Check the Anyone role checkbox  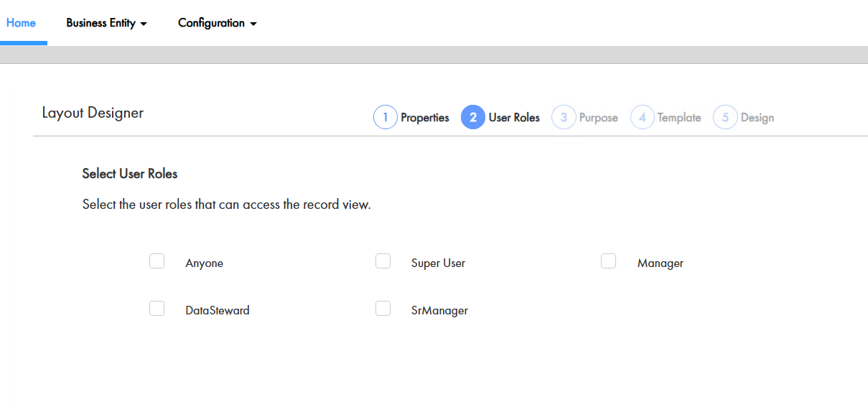pos(157,261)
